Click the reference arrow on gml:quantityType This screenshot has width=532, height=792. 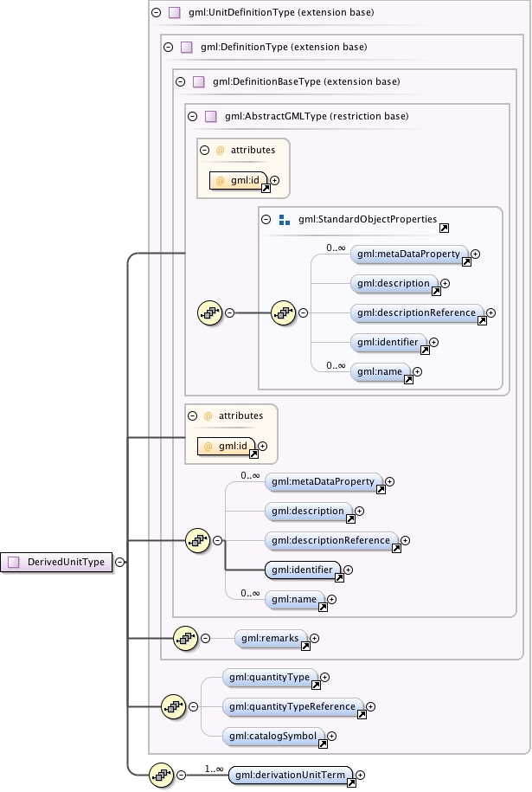[x=316, y=685]
